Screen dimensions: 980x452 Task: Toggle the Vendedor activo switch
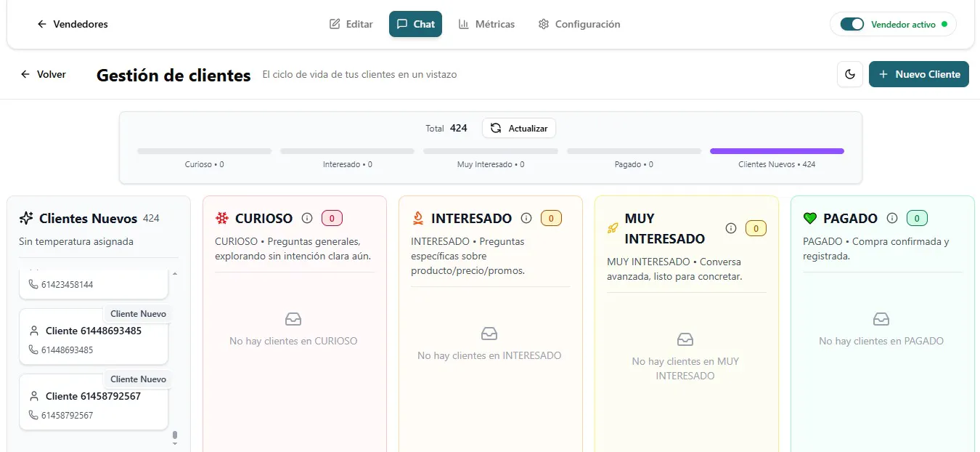[852, 24]
